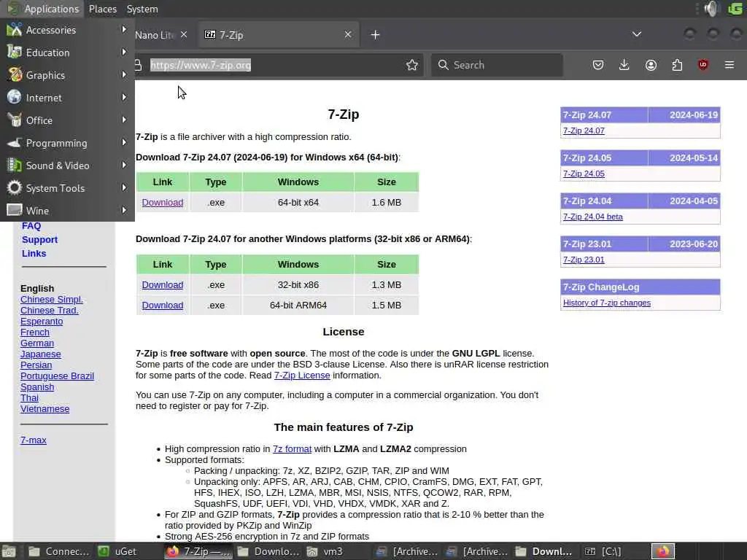Open the list all tabs dropdown
The width and height of the screenshot is (747, 560).
click(x=636, y=34)
